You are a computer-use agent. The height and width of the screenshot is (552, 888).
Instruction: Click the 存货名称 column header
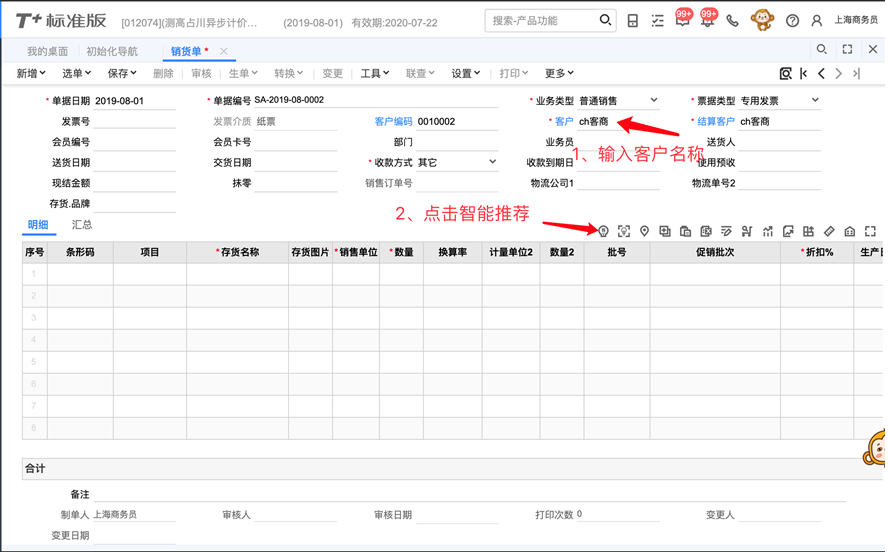pyautogui.click(x=237, y=253)
